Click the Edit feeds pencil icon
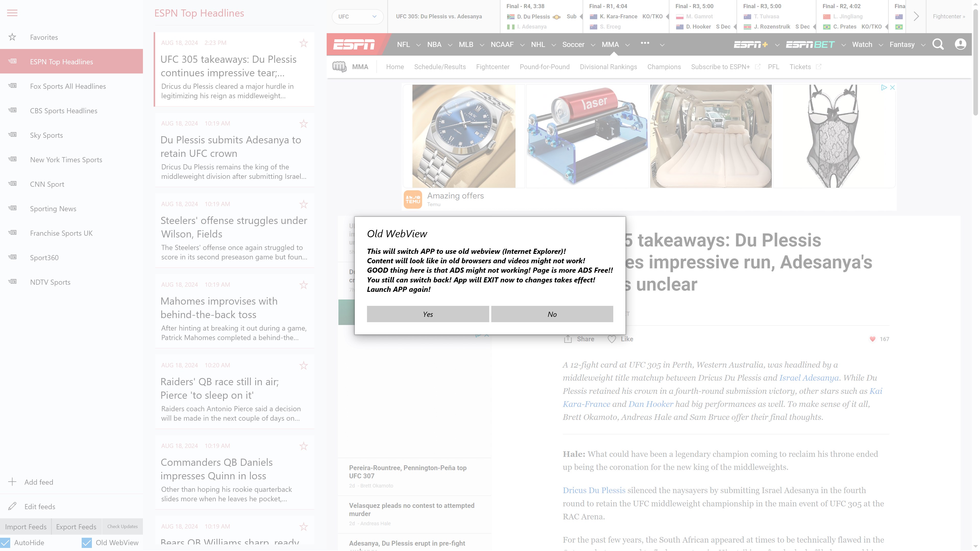Image resolution: width=980 pixels, height=551 pixels. [x=12, y=506]
